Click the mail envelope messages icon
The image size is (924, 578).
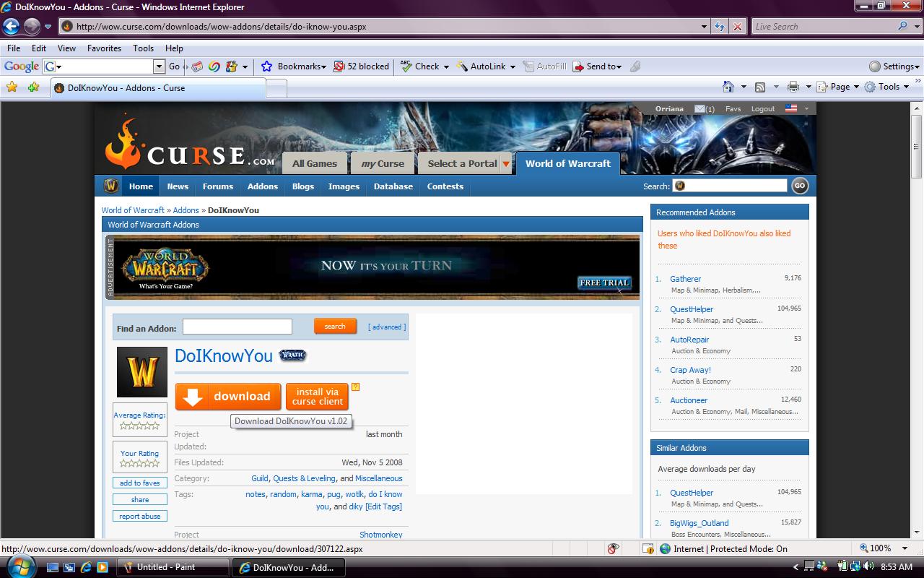pos(699,108)
